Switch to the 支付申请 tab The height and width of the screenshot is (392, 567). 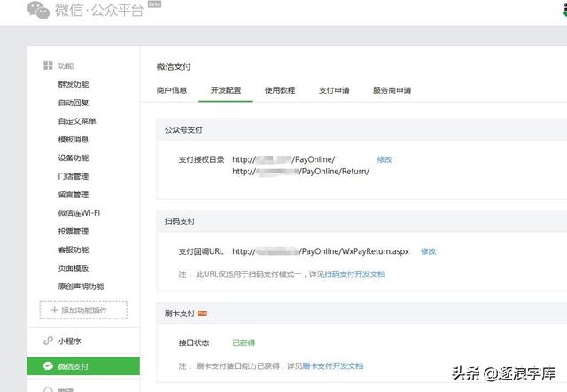334,90
